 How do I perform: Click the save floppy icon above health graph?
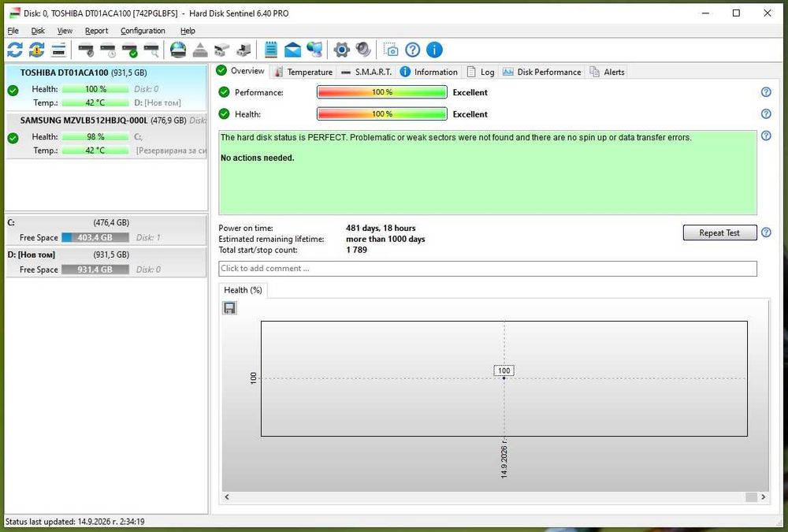229,307
